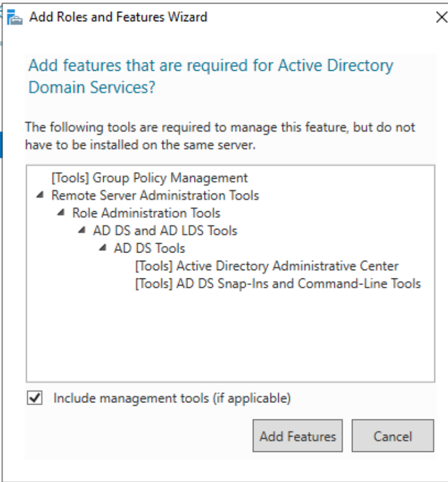
Task: Toggle the Include management tools checkbox
Action: click(x=35, y=398)
